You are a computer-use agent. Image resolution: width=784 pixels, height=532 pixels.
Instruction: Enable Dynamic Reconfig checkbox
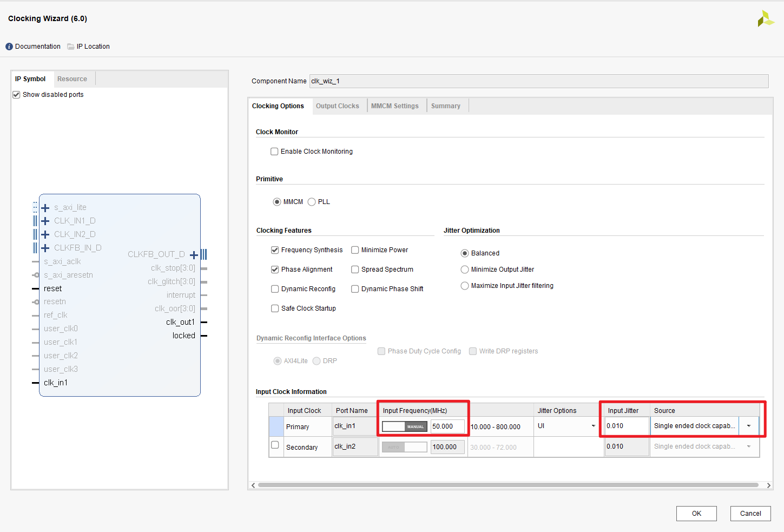pyautogui.click(x=275, y=289)
